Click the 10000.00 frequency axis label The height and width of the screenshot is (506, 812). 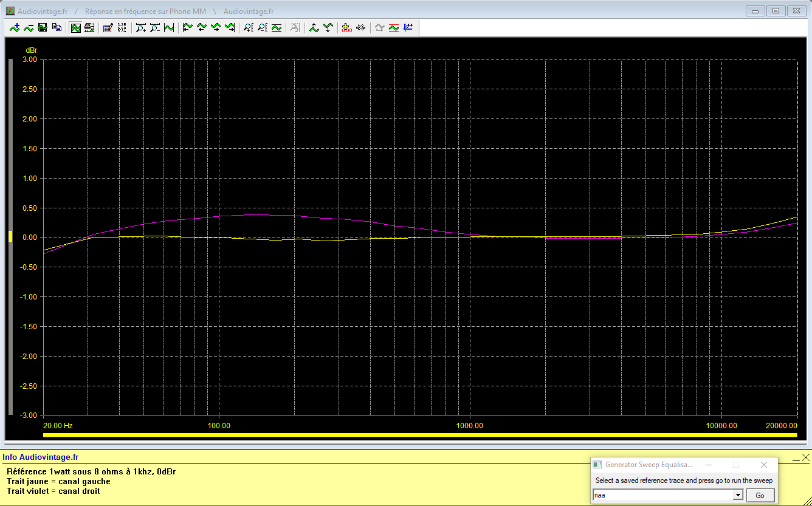pyautogui.click(x=721, y=426)
